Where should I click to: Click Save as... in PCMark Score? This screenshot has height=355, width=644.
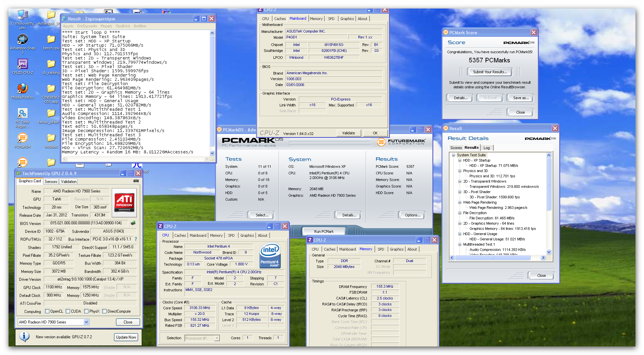coord(521,98)
